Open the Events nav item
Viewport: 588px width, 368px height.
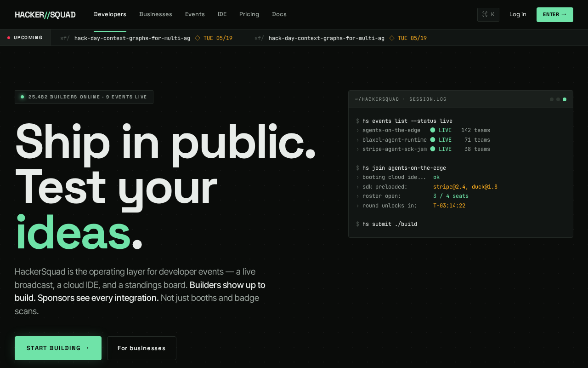pyautogui.click(x=195, y=14)
